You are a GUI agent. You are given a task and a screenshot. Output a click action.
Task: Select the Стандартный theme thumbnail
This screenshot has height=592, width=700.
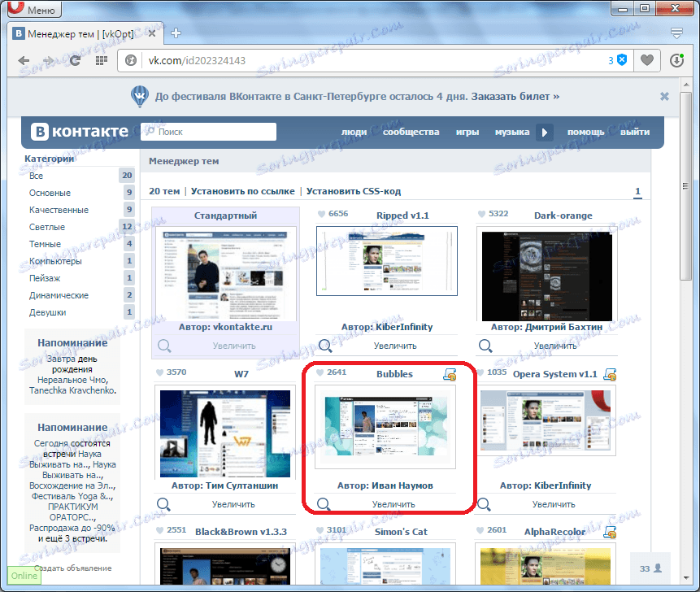[225, 273]
